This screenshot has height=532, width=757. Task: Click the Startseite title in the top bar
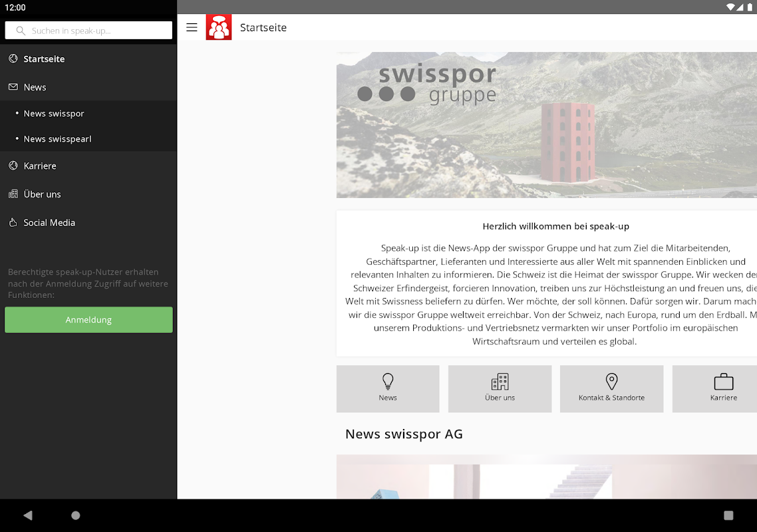[263, 27]
